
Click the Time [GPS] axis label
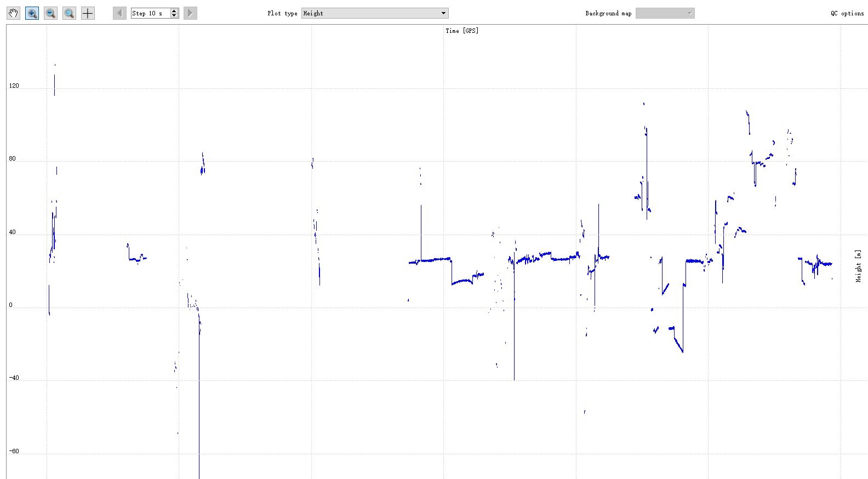coord(462,31)
